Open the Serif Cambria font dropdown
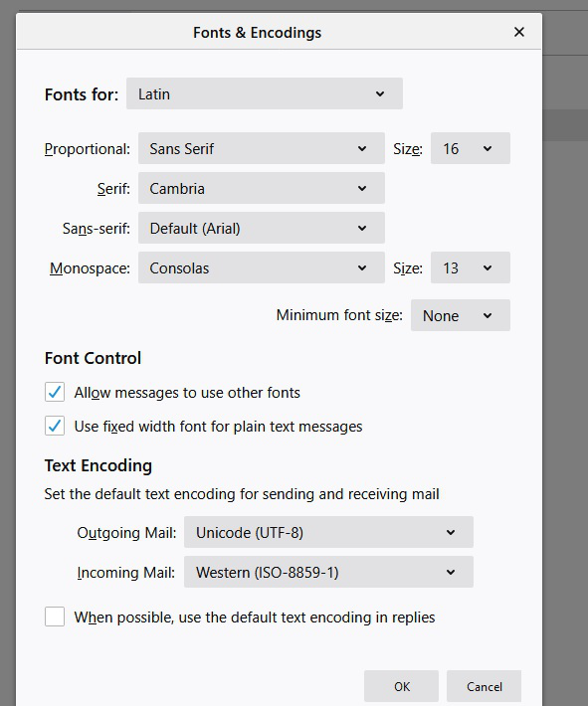Image resolution: width=588 pixels, height=706 pixels. (x=262, y=188)
